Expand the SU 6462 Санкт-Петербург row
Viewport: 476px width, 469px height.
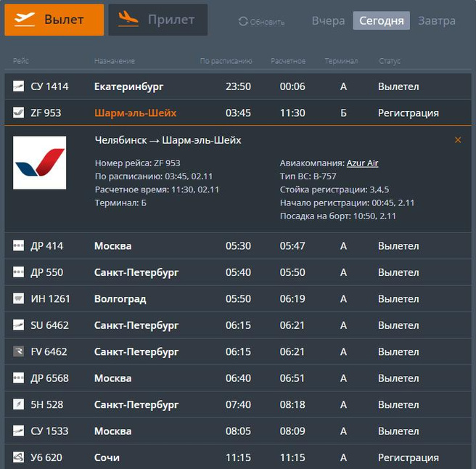pyautogui.click(x=238, y=325)
